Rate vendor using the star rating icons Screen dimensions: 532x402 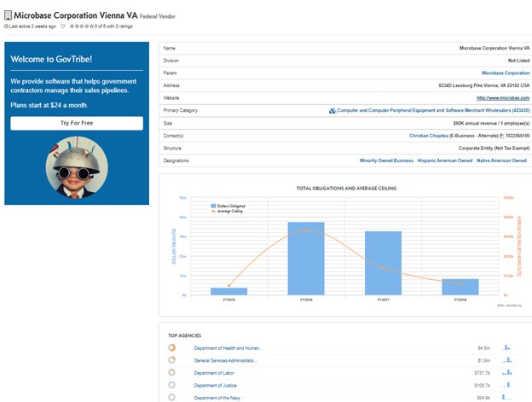[x=82, y=26]
